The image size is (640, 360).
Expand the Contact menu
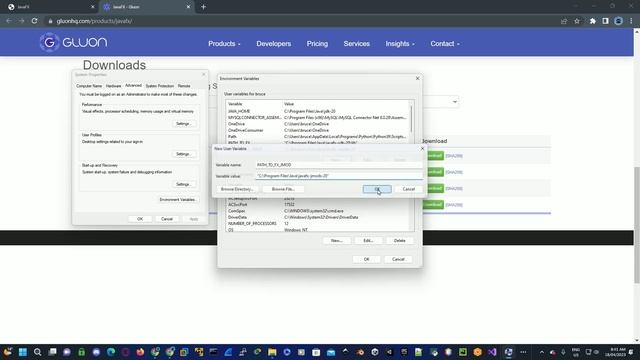pyautogui.click(x=444, y=44)
